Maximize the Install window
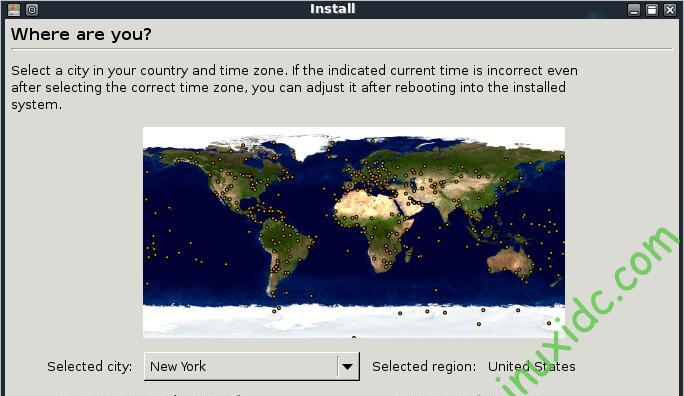The image size is (684, 396). point(652,10)
